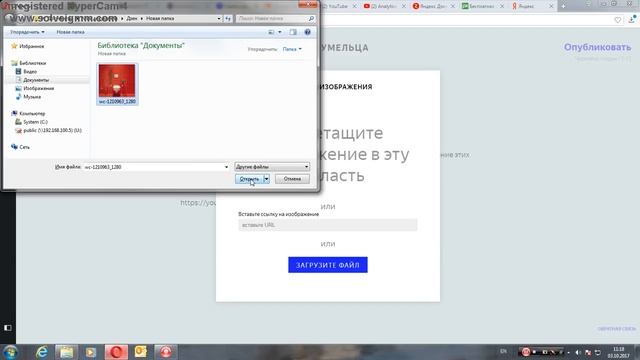
Task: Expand the view options dropdown arrow
Action: tap(280, 32)
